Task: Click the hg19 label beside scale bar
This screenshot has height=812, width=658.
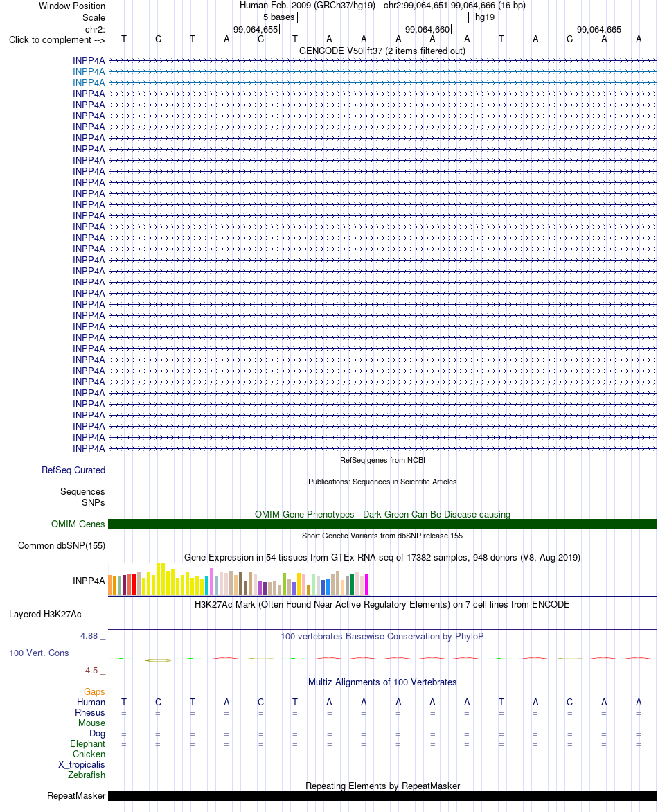Action: [x=485, y=17]
